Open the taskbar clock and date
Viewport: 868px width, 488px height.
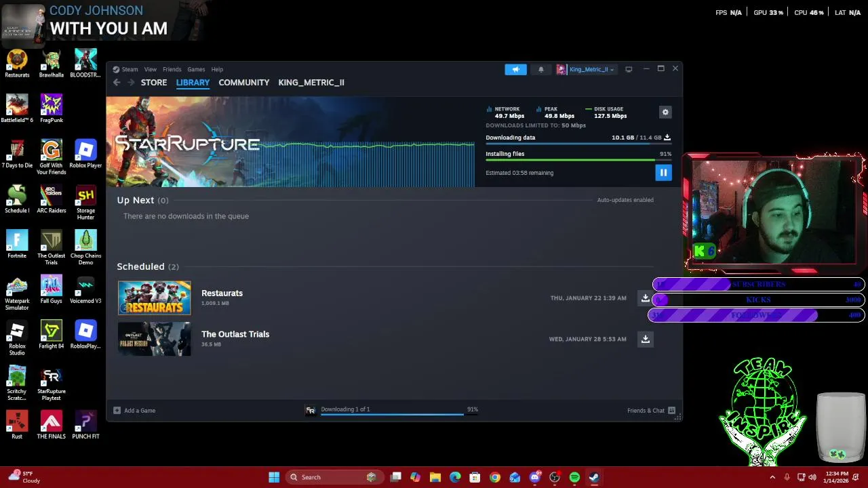pyautogui.click(x=837, y=477)
